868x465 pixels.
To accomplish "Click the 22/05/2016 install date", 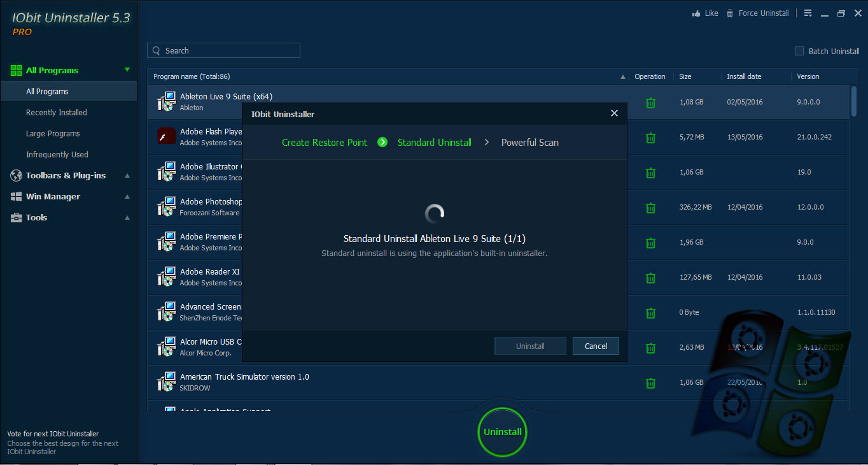I will point(745,382).
